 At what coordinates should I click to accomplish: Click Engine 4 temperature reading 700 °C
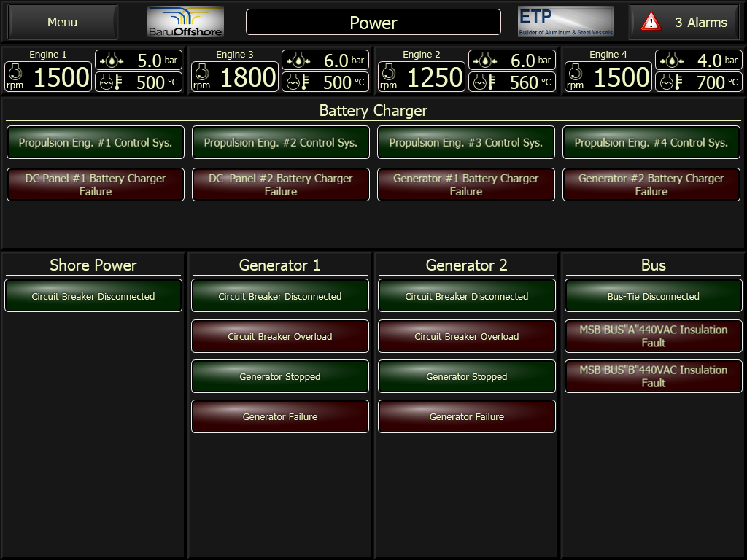point(699,82)
